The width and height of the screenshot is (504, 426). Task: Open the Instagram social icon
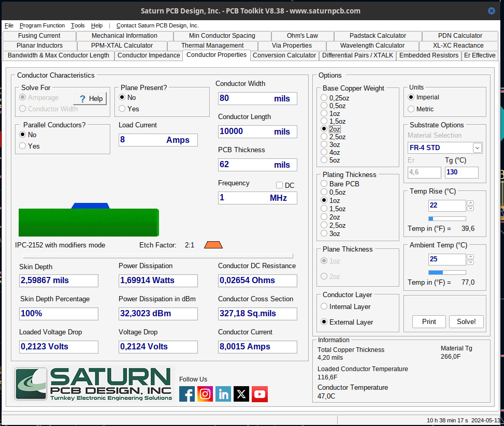(205, 394)
